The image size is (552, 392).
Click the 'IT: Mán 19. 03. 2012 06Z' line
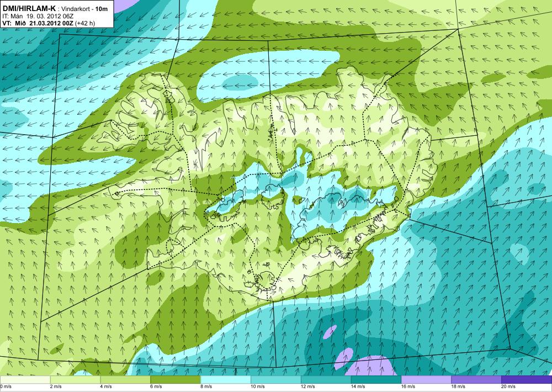[x=38, y=16]
